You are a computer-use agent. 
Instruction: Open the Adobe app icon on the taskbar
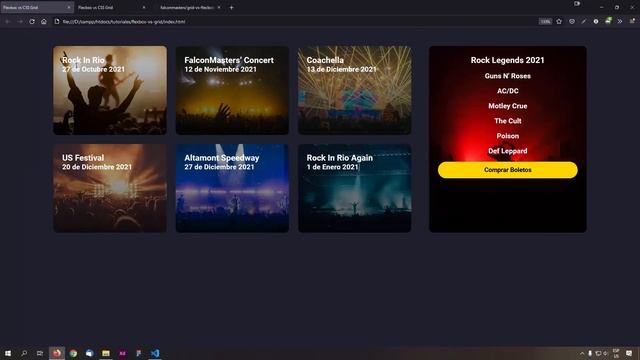pos(122,353)
